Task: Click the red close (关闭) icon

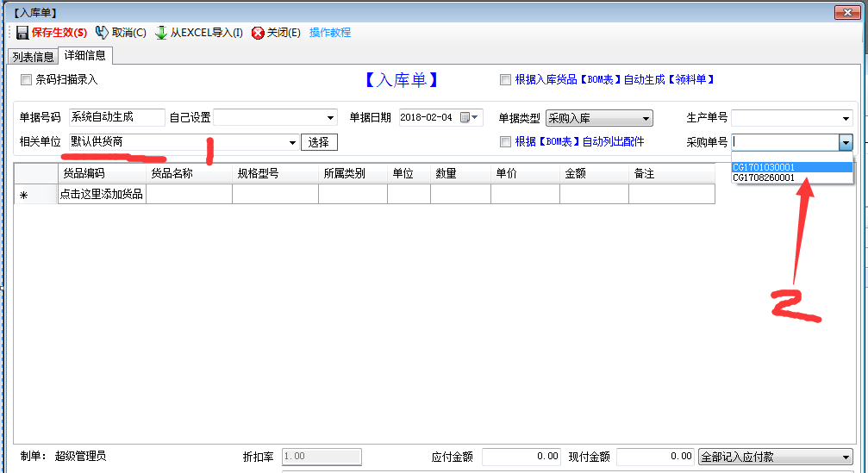Action: coord(258,33)
